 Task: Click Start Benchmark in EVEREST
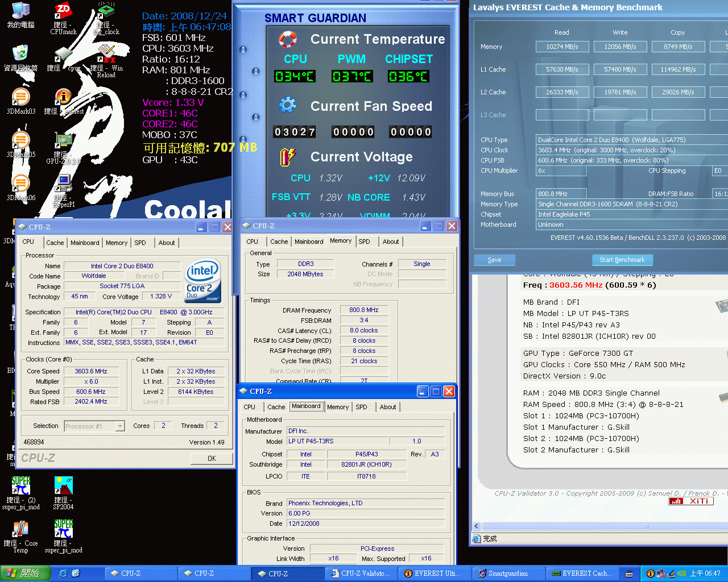coord(622,260)
